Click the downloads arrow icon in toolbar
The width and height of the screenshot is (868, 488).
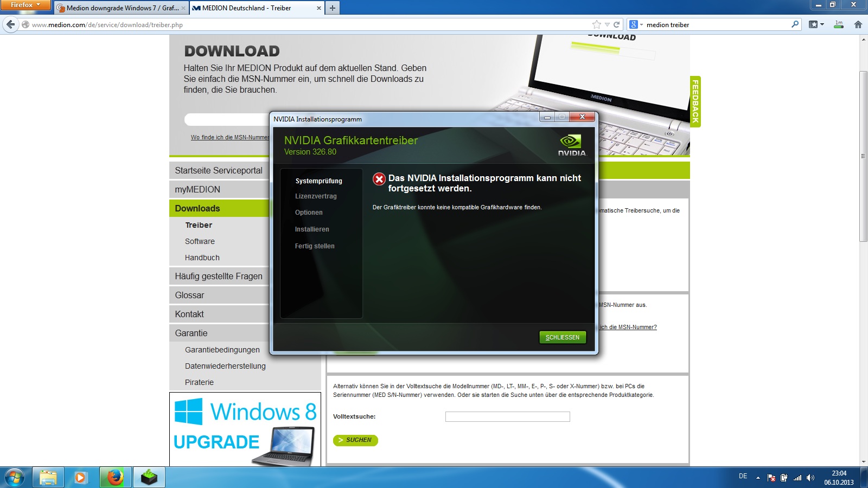tap(839, 24)
